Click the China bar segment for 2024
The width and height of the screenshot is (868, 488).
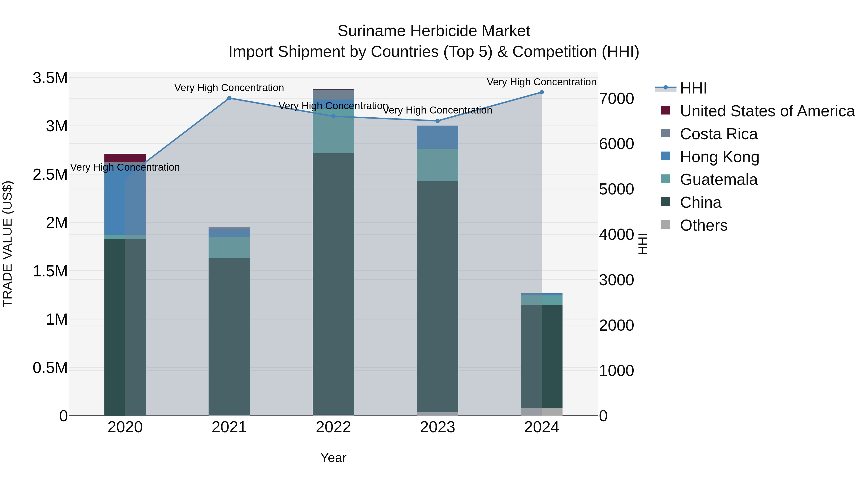[542, 356]
